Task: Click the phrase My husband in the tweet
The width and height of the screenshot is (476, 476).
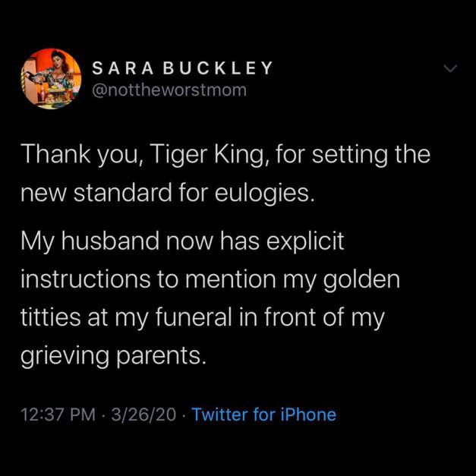Action: coord(90,242)
